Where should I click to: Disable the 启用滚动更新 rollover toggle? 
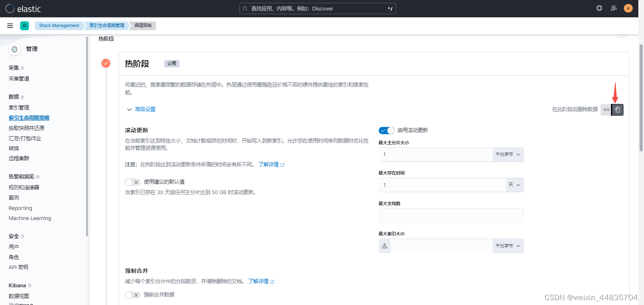click(386, 131)
